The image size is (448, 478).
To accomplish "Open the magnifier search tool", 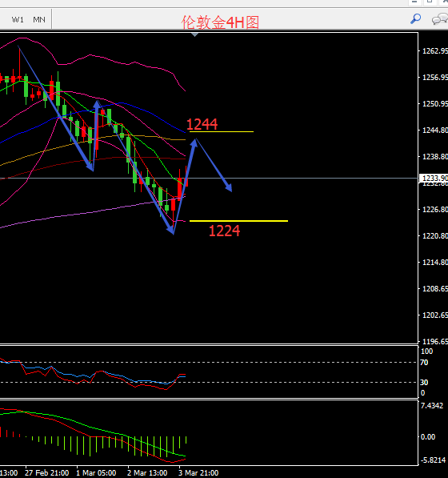I will pos(415,19).
